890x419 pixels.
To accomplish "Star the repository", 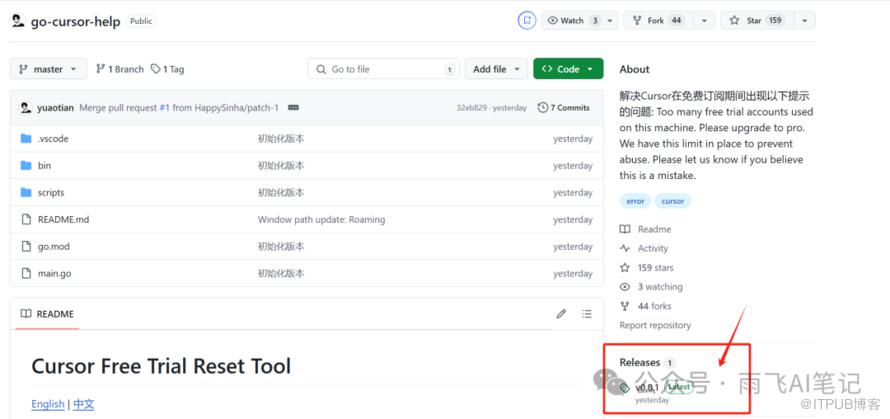I will [757, 20].
